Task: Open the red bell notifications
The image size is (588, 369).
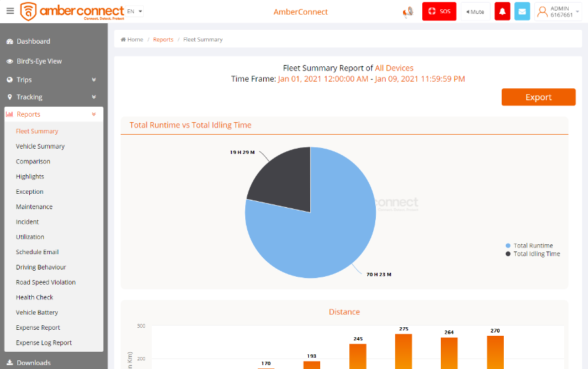Action: 502,11
